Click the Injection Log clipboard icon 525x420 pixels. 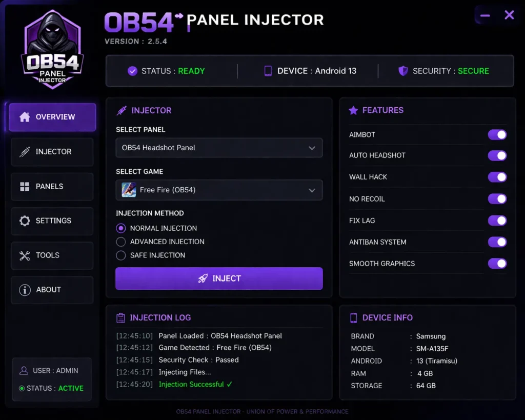(121, 317)
